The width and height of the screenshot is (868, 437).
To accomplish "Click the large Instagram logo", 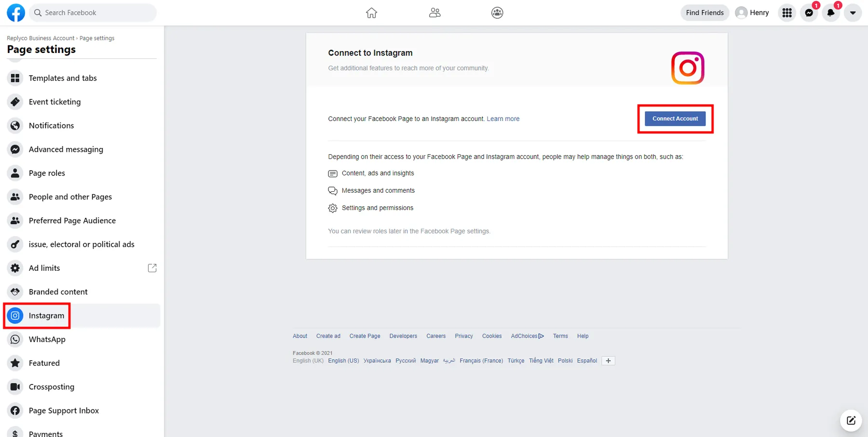I will 688,68.
